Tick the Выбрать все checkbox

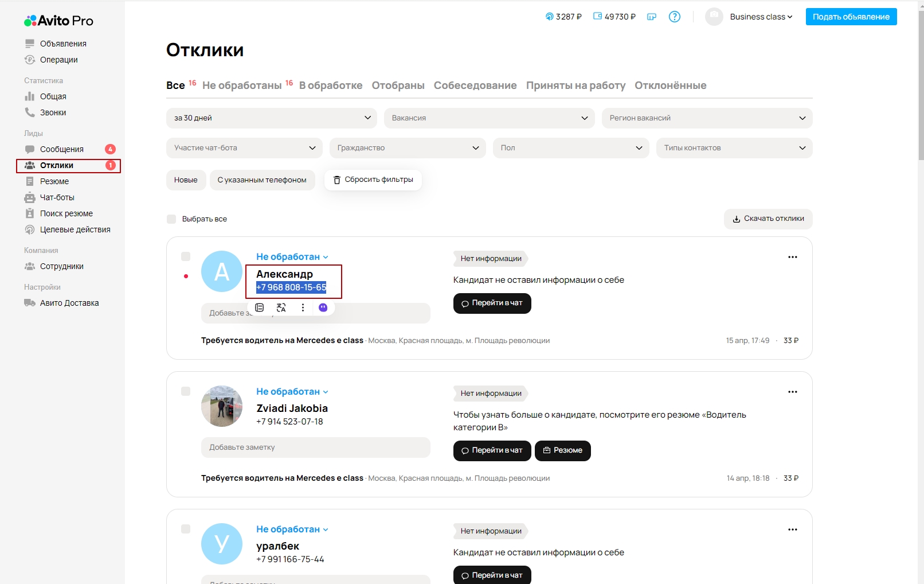pyautogui.click(x=171, y=219)
